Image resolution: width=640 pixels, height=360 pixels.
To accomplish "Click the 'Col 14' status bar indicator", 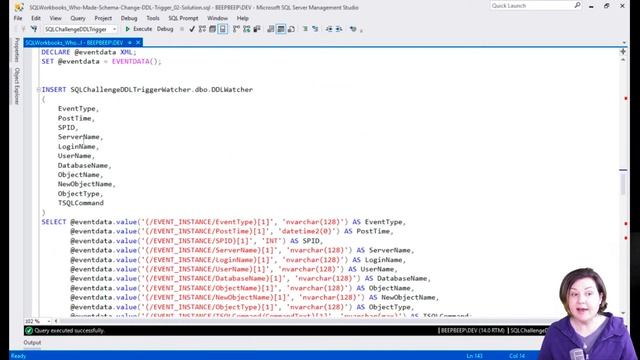I will pos(517,356).
